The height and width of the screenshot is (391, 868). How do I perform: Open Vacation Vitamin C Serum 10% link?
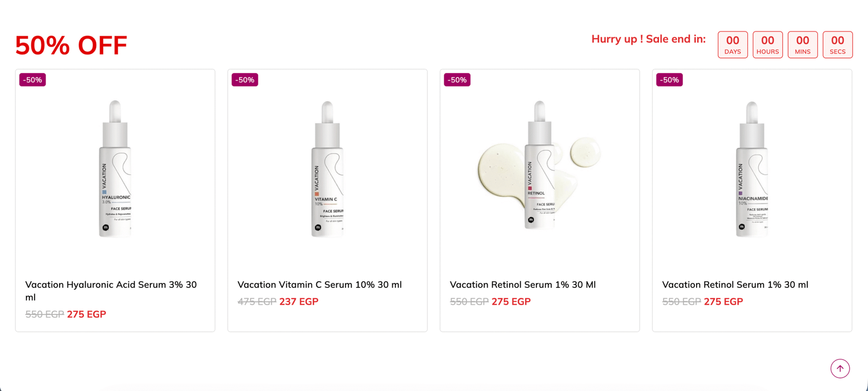320,285
